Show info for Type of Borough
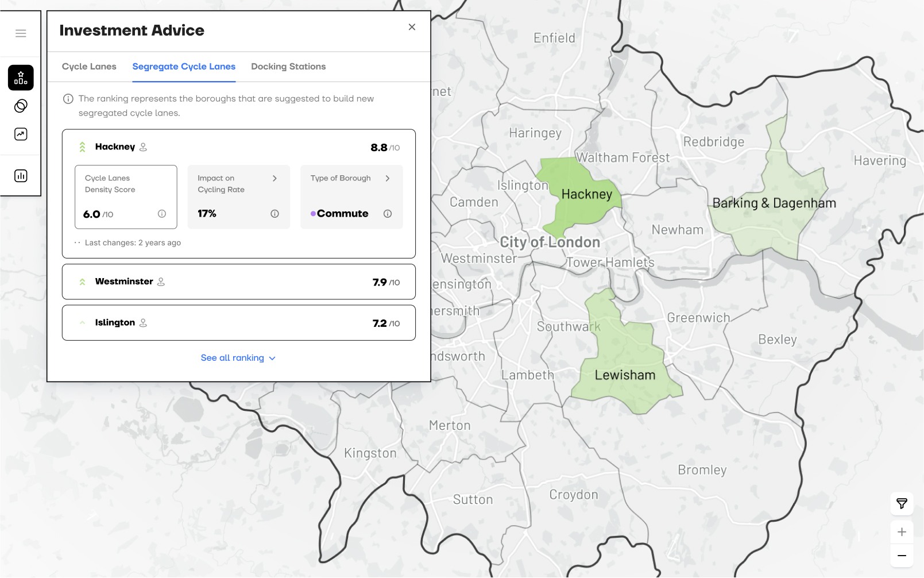Screen dimensions: 924x578 pos(388,214)
